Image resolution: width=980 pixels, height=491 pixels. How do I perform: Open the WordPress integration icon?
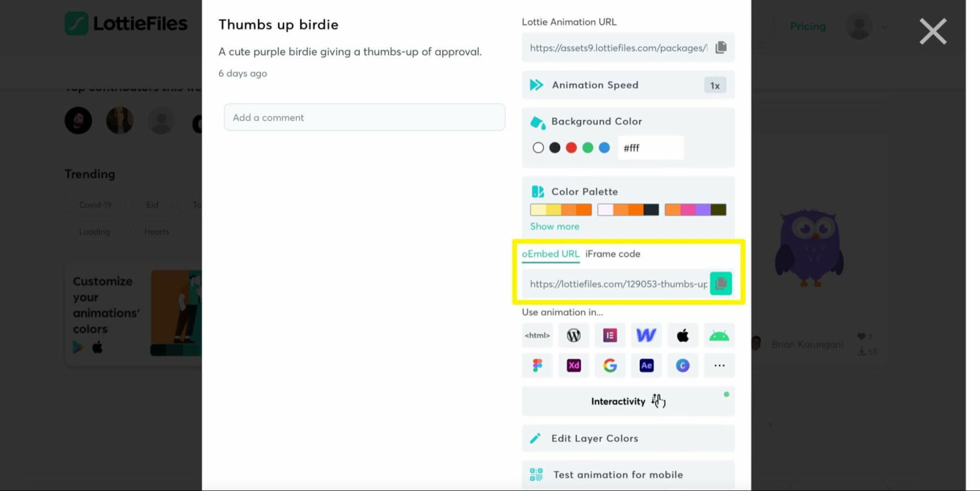573,335
